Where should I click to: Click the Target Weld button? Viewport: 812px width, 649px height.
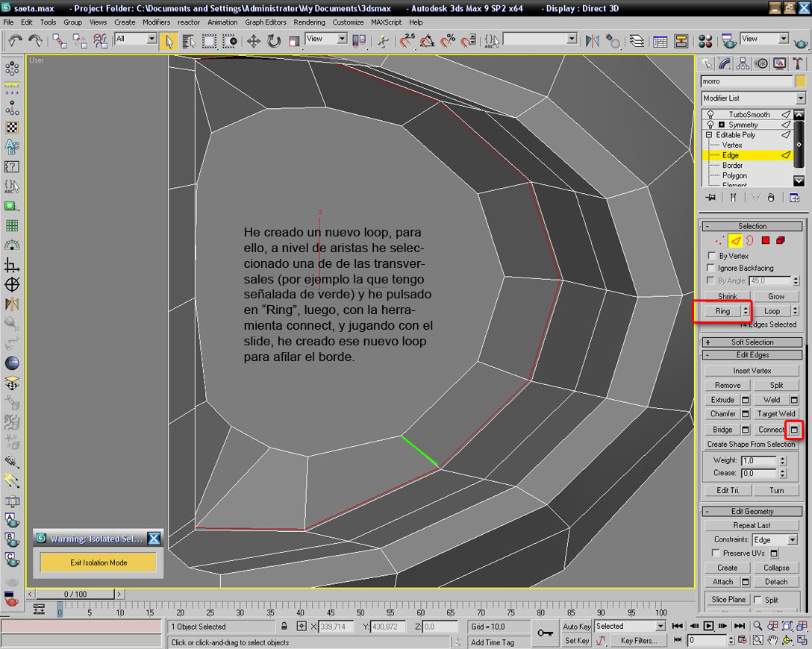[776, 414]
